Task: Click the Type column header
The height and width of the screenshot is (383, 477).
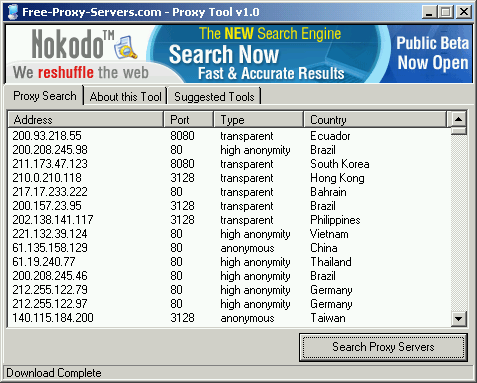Action: point(259,120)
